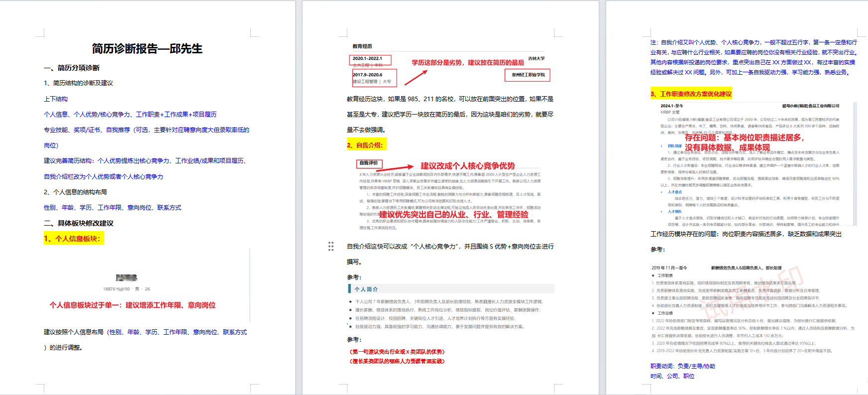The width and height of the screenshot is (868, 395).
Task: Click line starting 建议按照个人信息布局
Action: [145, 332]
